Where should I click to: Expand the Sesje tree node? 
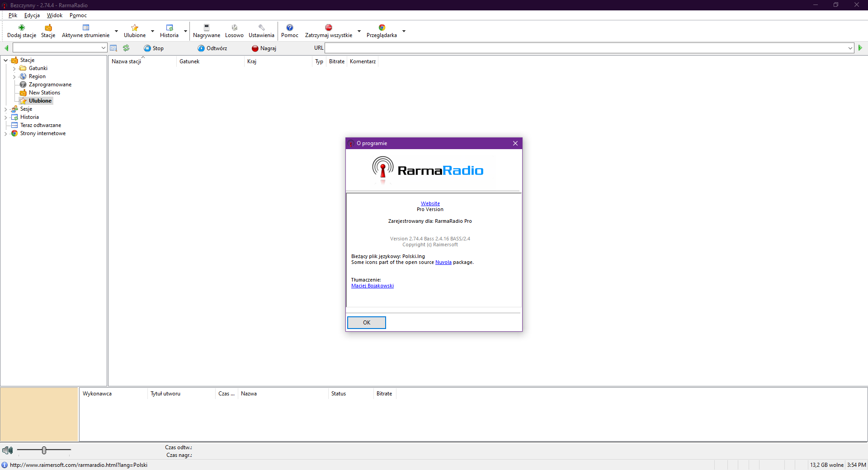[x=5, y=109]
